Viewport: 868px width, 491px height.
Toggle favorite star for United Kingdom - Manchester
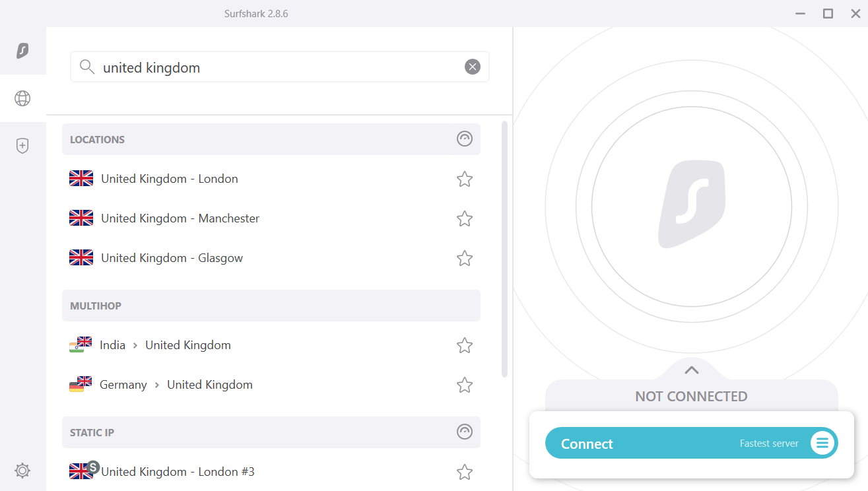coord(465,218)
